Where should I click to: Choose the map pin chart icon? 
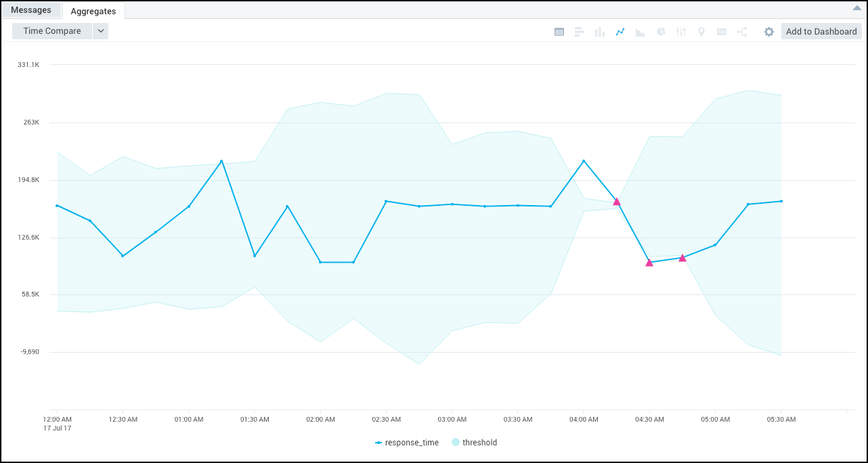[x=701, y=32]
